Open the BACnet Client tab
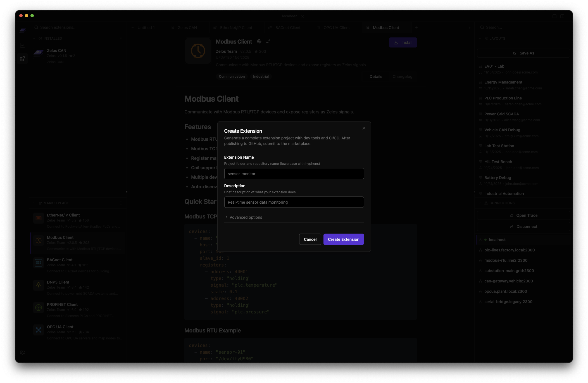The height and width of the screenshot is (383, 588). coord(288,27)
